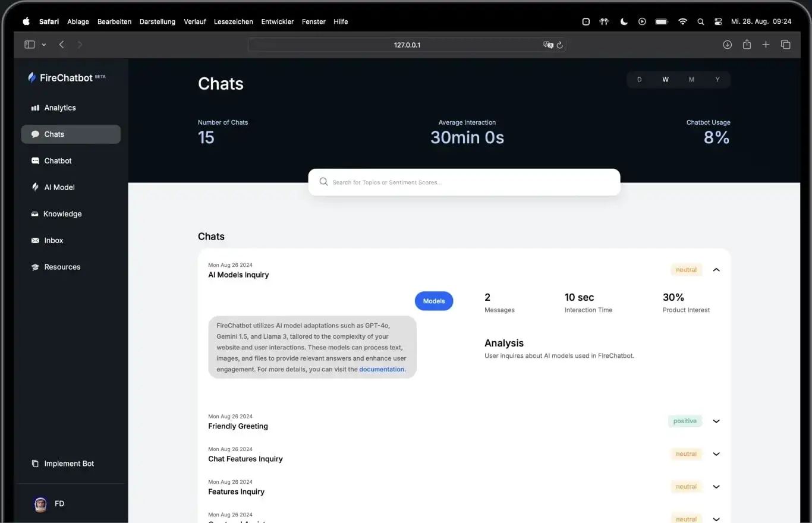Image resolution: width=812 pixels, height=523 pixels.
Task: Click the Focus moon icon in menu bar
Action: 624,21
